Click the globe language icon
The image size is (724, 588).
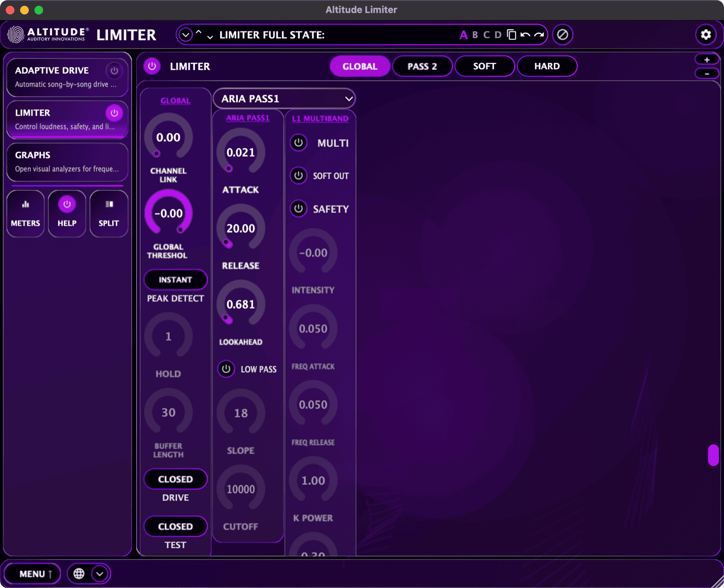pyautogui.click(x=79, y=574)
